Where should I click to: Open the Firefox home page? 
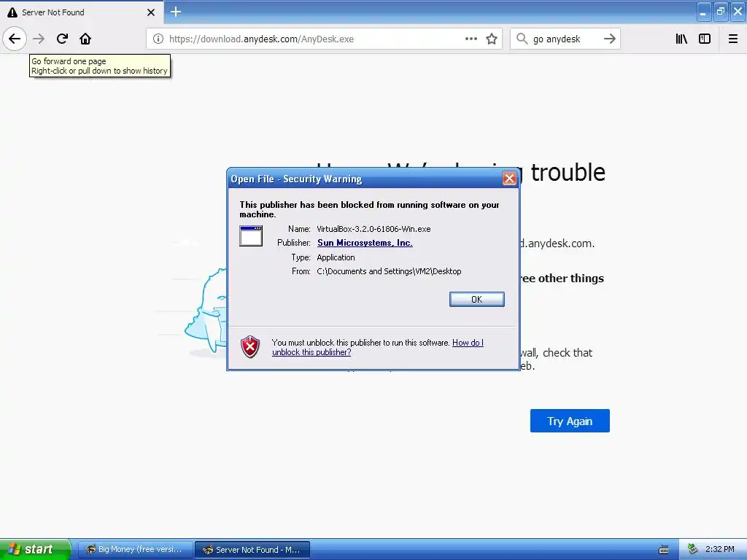click(85, 39)
